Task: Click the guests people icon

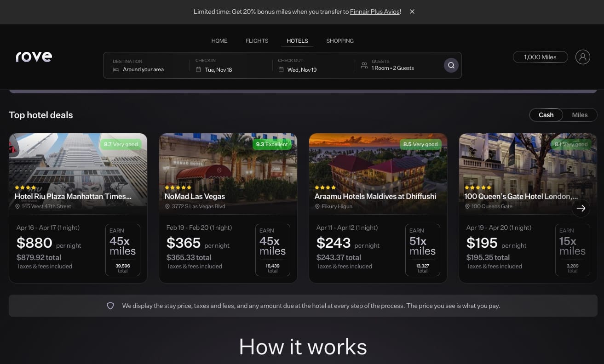Action: [x=364, y=65]
